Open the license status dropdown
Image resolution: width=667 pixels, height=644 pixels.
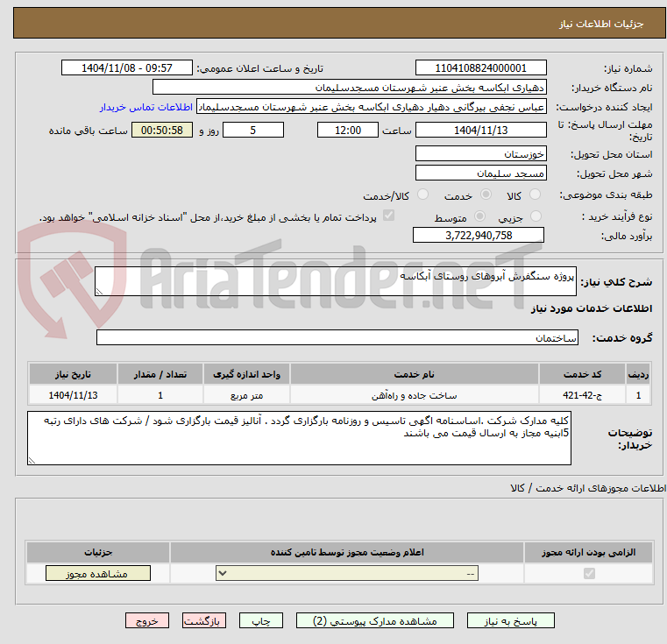[x=347, y=573]
